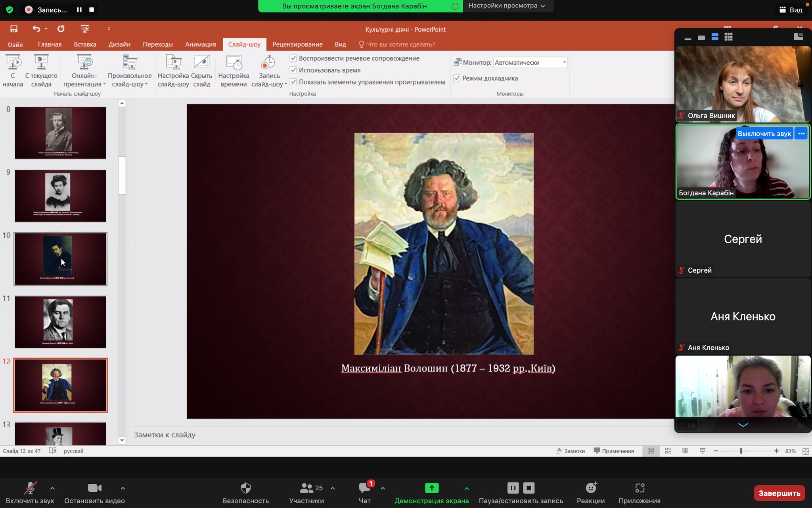Open Zoom Reactions (Реакции)

click(x=591, y=493)
